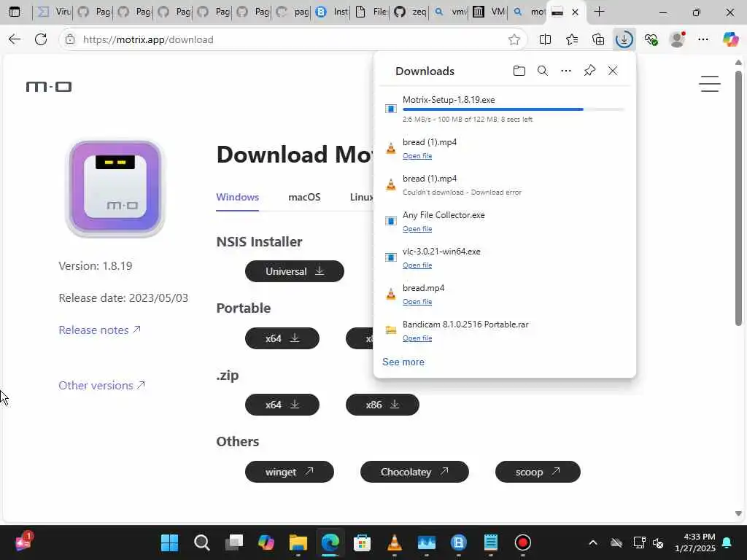Open taskbar Search
This screenshot has width=747, height=560.
[x=201, y=542]
